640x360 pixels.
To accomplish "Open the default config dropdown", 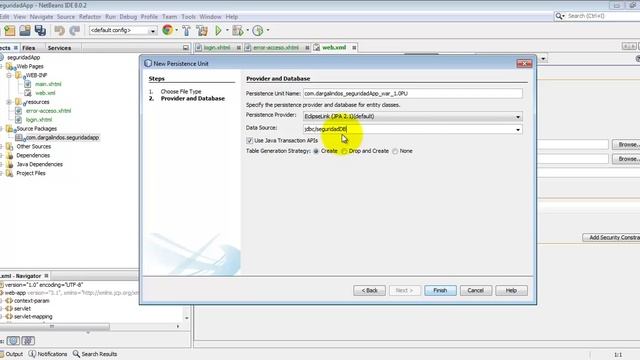I will click(x=153, y=31).
